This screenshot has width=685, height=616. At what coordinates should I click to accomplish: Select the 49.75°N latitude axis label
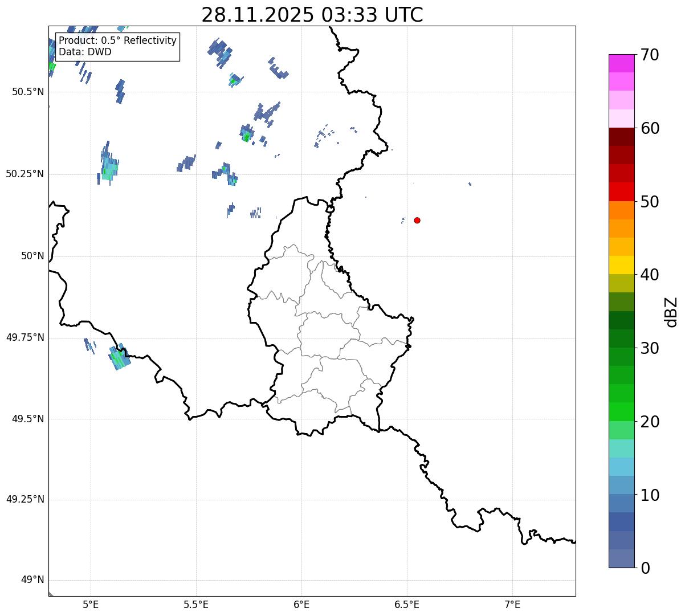[x=25, y=337]
